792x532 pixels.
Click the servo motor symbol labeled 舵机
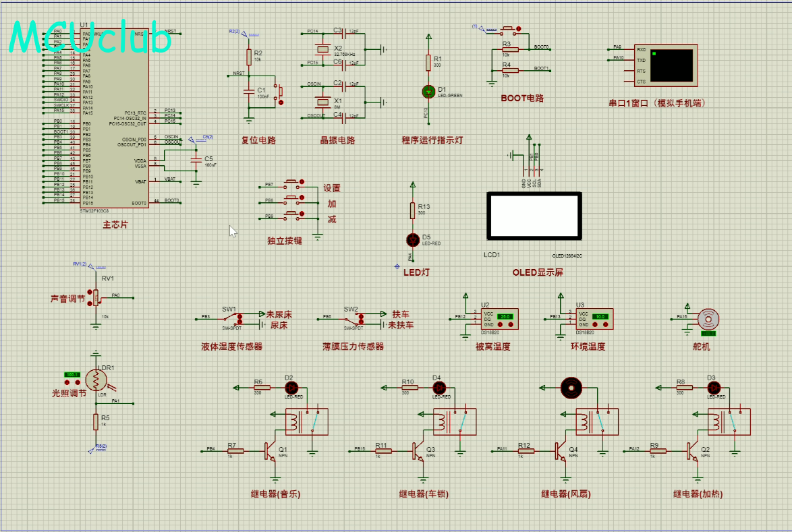[x=708, y=319]
